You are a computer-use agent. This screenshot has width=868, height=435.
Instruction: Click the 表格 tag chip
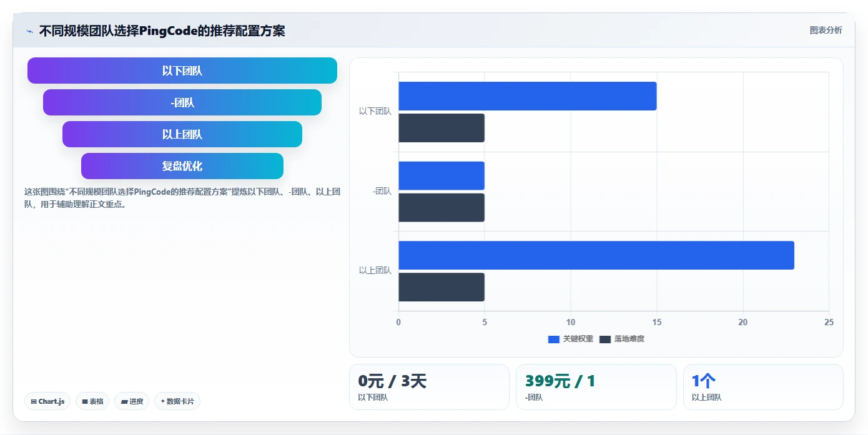click(x=92, y=401)
